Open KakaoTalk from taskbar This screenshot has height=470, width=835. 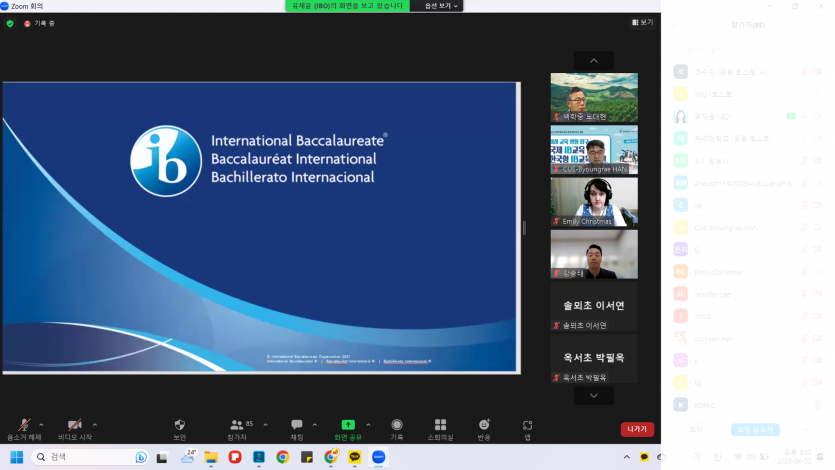(355, 457)
